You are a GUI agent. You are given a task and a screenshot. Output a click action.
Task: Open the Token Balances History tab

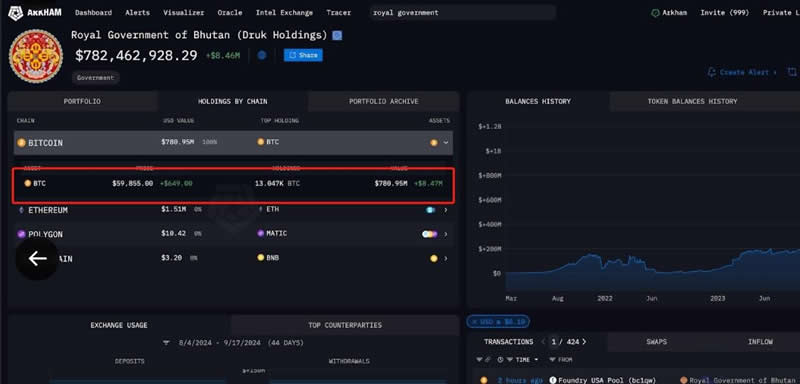pos(692,101)
